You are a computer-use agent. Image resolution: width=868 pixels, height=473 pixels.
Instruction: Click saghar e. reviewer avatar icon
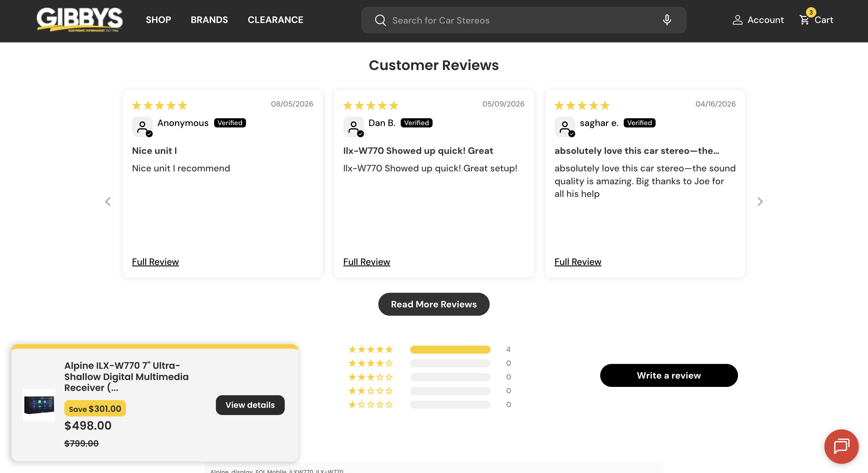565,127
